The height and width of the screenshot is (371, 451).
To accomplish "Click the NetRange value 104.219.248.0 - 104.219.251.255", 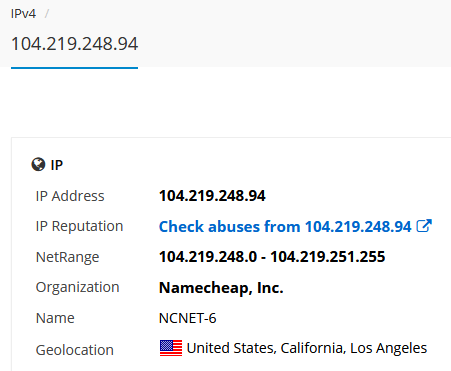I will [x=272, y=257].
